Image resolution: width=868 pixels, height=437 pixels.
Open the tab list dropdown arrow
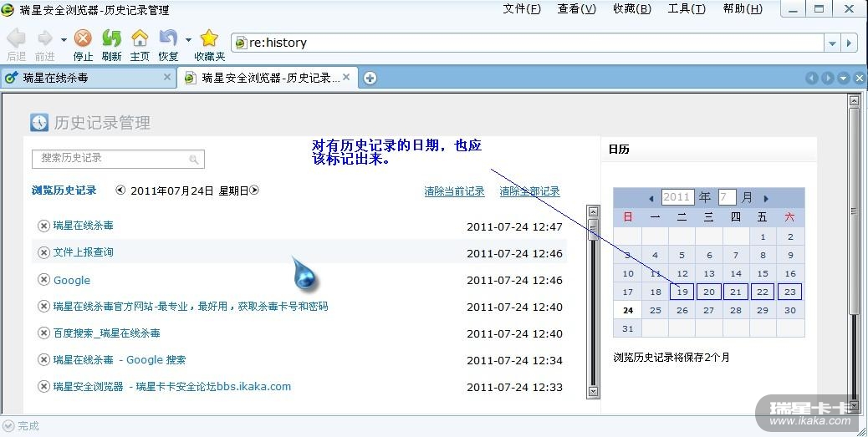coord(843,79)
